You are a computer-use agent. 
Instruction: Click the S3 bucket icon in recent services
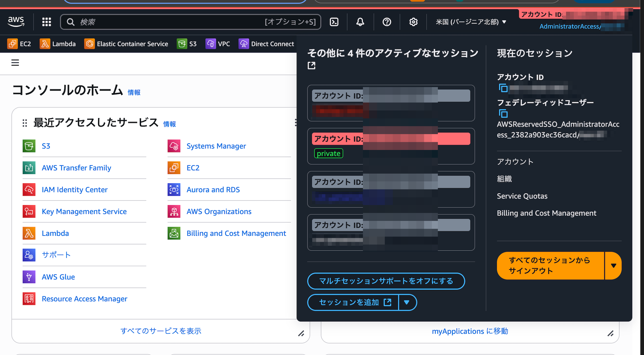point(29,146)
